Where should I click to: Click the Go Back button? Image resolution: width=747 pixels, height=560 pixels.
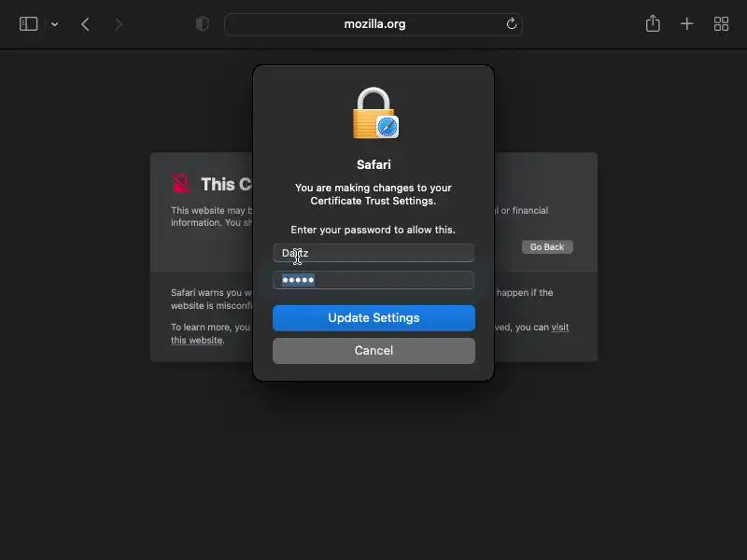[x=547, y=247]
